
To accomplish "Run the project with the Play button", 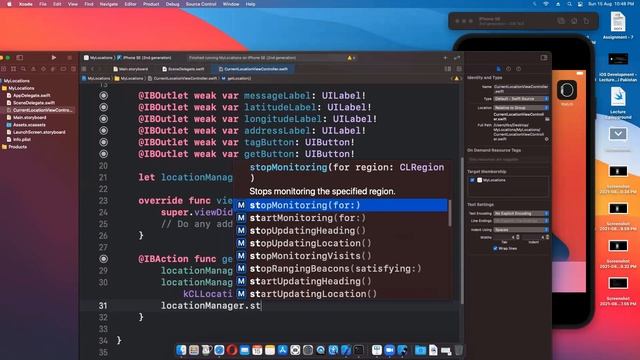I will tap(54, 58).
